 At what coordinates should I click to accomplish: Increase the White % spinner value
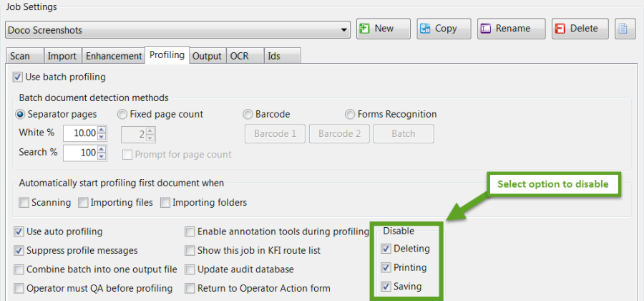(x=102, y=130)
